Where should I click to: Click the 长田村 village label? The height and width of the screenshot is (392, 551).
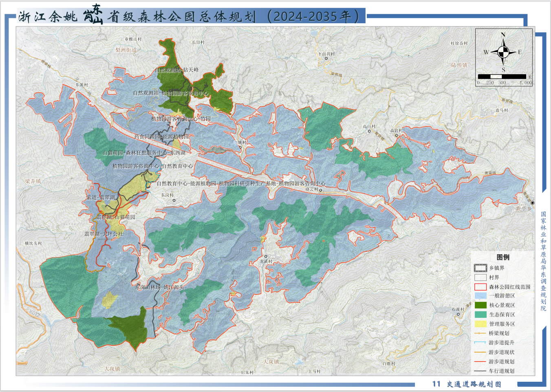point(198,42)
